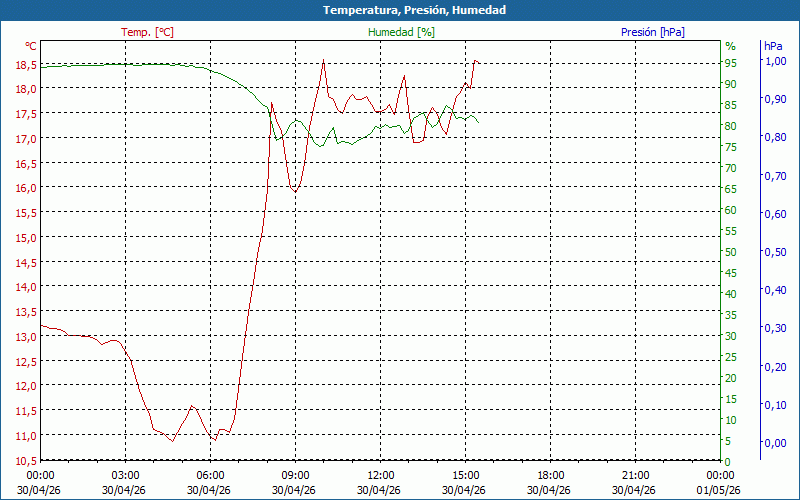This screenshot has width=800, height=500.
Task: Click the °C unit label on left axis
Action: coord(31,46)
